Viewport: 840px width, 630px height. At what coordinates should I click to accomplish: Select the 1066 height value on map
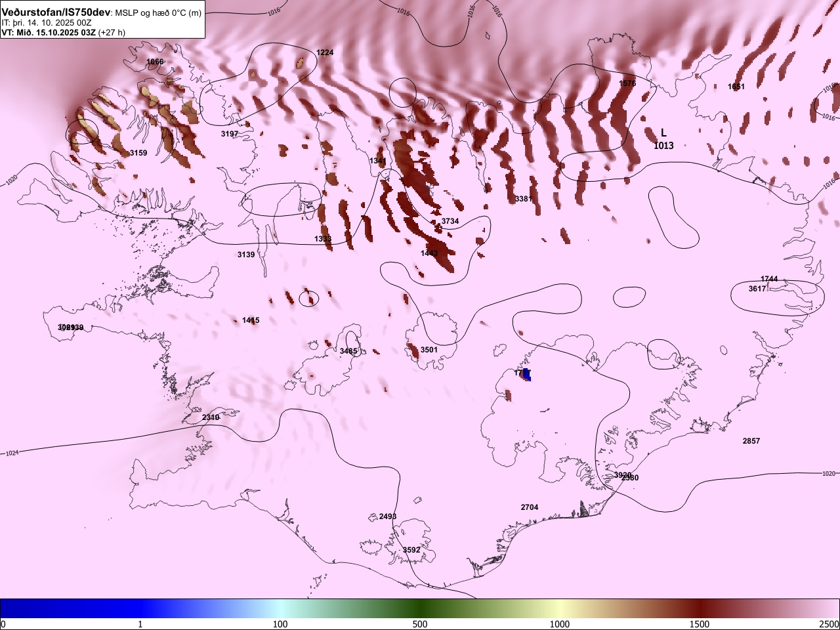(156, 62)
